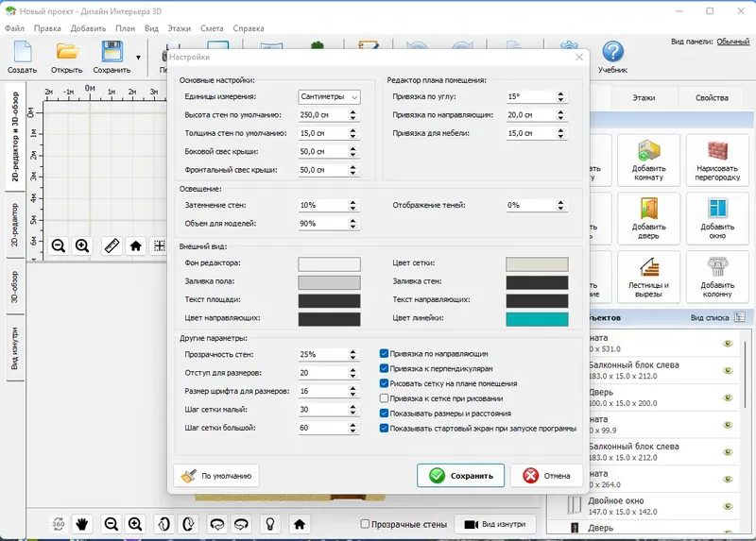Zoom out in the 3D view toolbar
The image size is (756, 541).
(112, 524)
